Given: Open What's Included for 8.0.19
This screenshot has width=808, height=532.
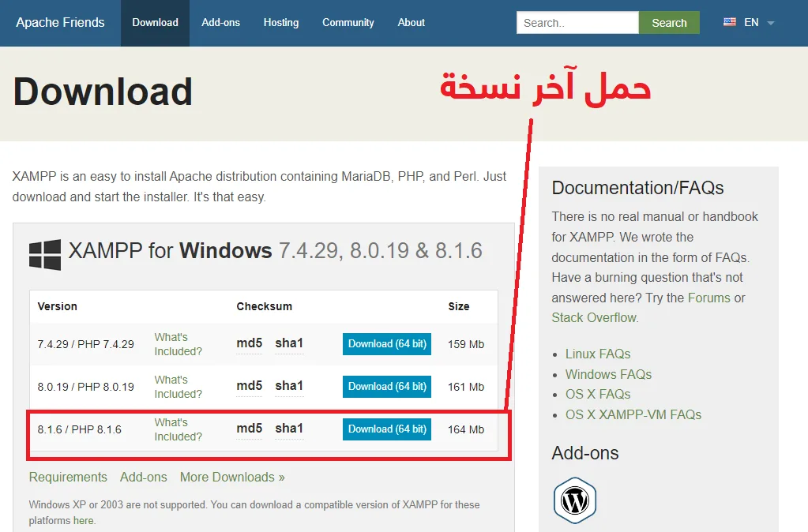Looking at the screenshot, I should coord(179,387).
